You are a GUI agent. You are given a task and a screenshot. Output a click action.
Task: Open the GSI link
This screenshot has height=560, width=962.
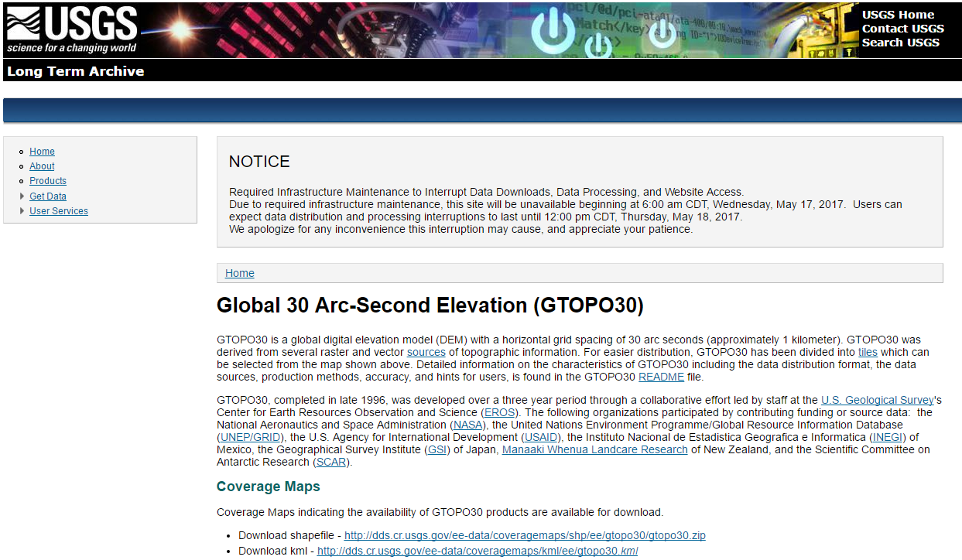click(437, 449)
